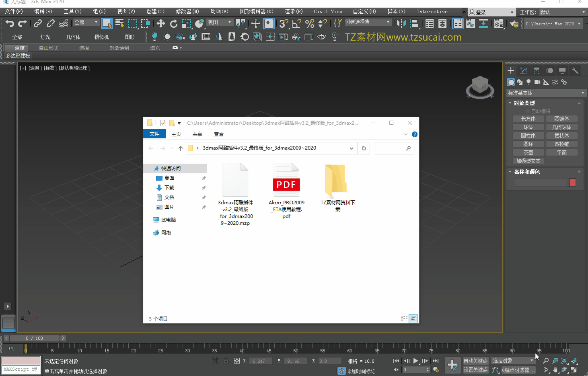This screenshot has width=588, height=376.
Task: Click the Zoom Extents Selected icon
Action: (x=564, y=361)
